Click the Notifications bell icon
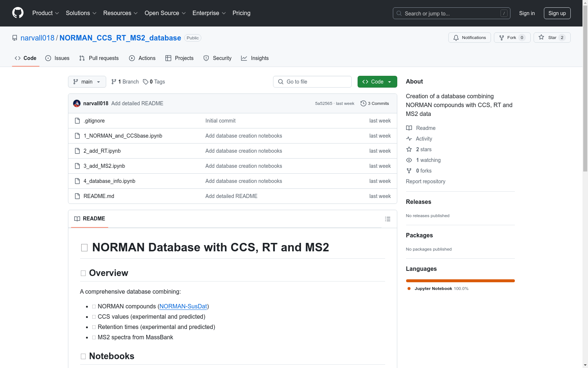This screenshot has height=368, width=588. [456, 38]
